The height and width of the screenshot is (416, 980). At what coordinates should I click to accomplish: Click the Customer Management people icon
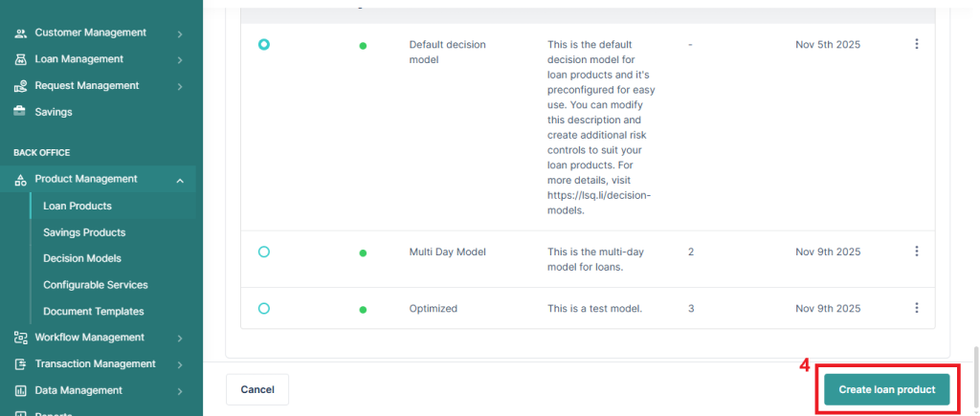(20, 33)
